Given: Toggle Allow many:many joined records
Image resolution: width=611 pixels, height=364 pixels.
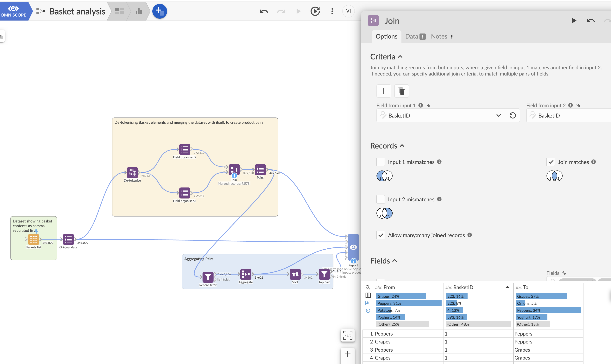Looking at the screenshot, I should coord(381,235).
